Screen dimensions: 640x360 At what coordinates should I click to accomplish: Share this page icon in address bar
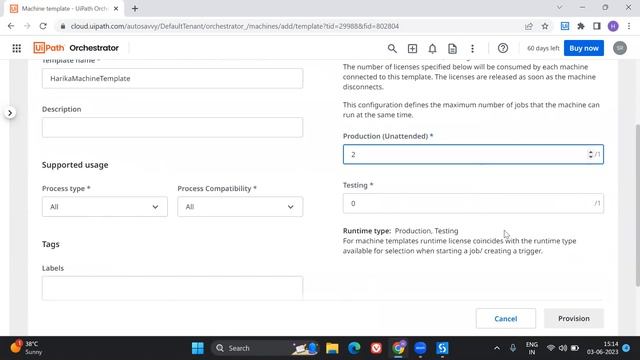point(529,26)
